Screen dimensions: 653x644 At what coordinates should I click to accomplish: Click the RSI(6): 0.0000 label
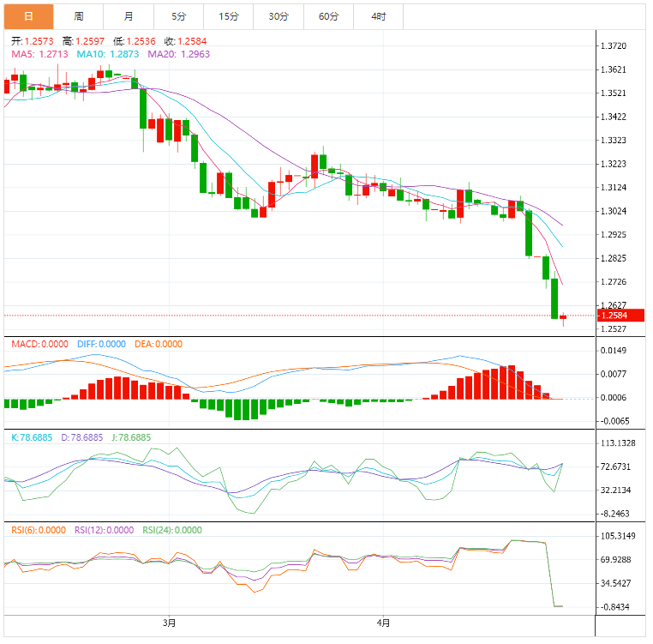click(x=39, y=530)
